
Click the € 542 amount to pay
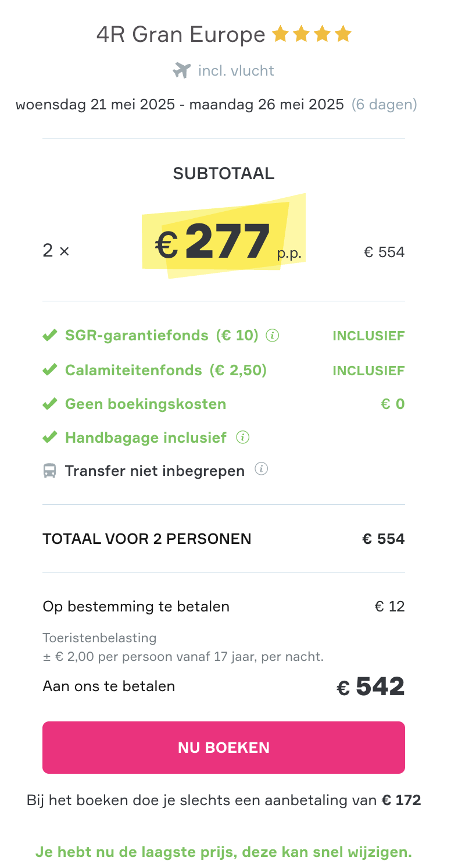coord(371,687)
